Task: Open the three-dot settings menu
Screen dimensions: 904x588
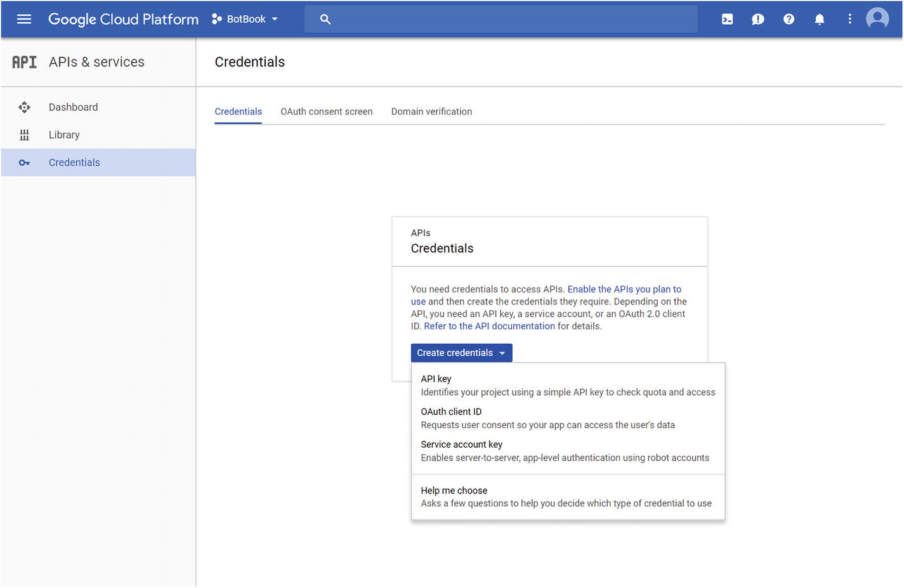Action: click(x=849, y=19)
